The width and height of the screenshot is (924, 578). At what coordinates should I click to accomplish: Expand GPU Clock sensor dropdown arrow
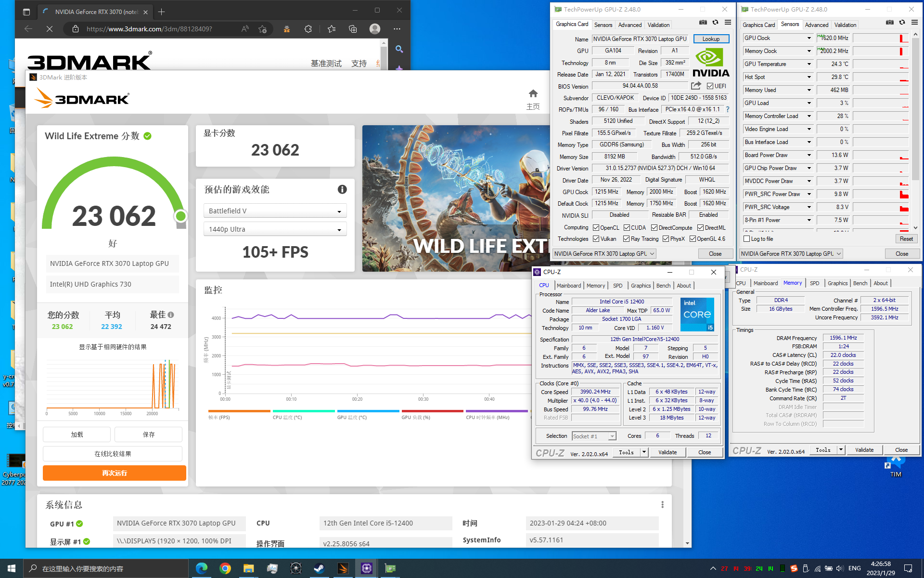point(809,38)
